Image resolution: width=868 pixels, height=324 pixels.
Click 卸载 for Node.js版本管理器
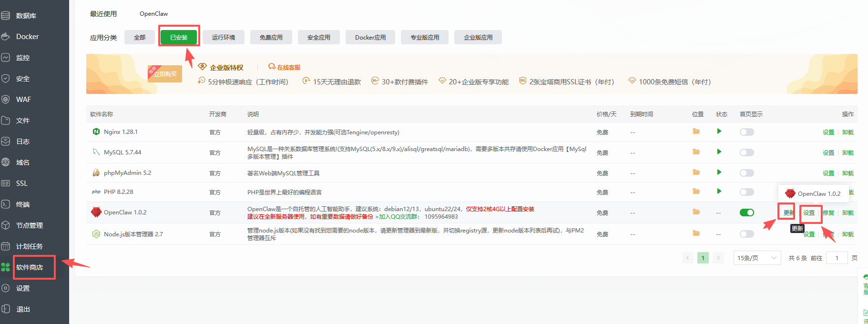848,234
